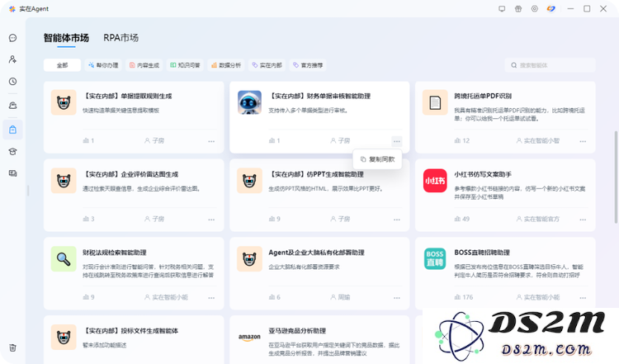
Task: Open more options on 企业评价雷达图生成 card
Action: (211, 219)
